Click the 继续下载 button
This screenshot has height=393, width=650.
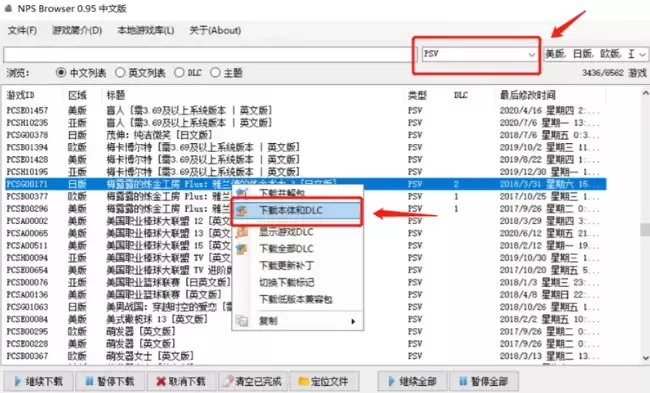39,381
